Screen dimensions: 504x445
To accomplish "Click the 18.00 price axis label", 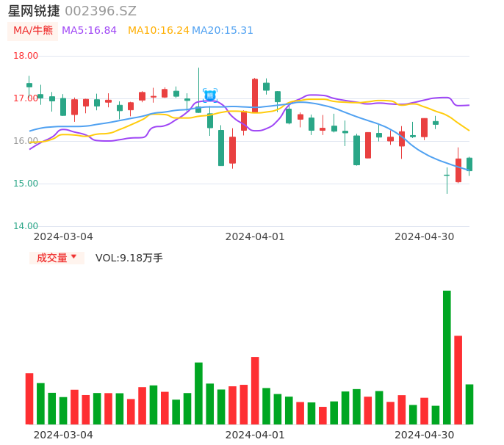I will coord(26,56).
